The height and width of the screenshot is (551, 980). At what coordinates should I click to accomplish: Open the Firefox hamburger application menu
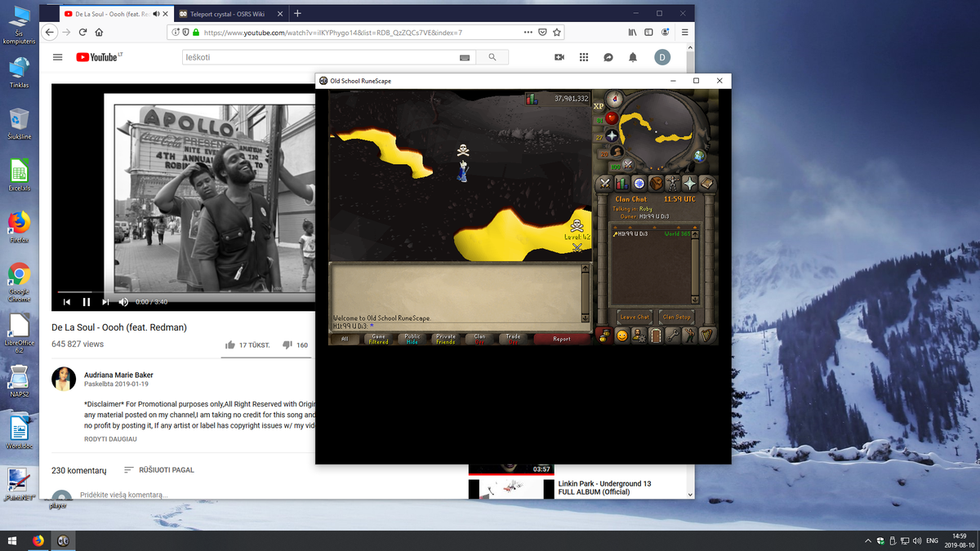point(684,33)
